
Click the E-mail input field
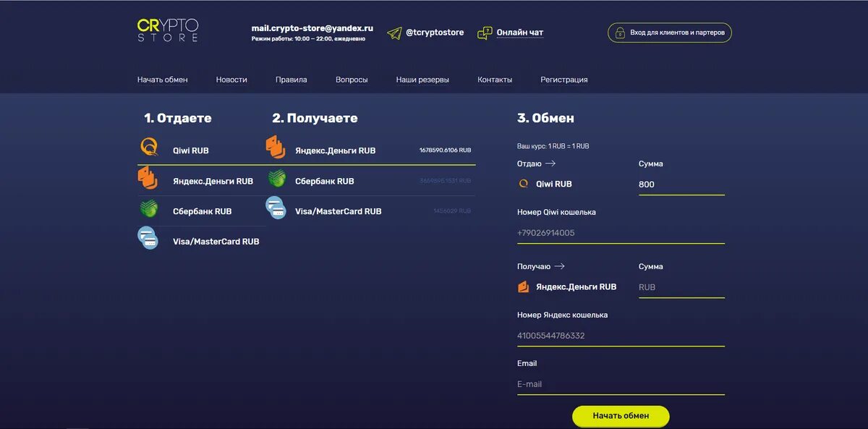(621, 384)
